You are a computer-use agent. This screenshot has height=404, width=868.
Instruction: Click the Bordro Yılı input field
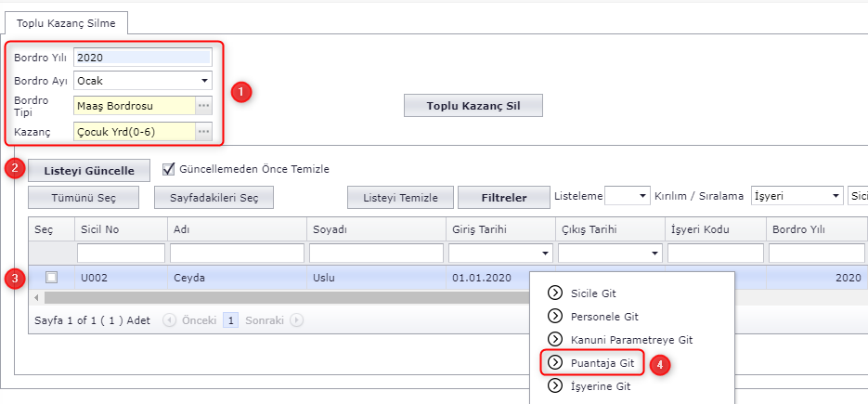coord(142,57)
